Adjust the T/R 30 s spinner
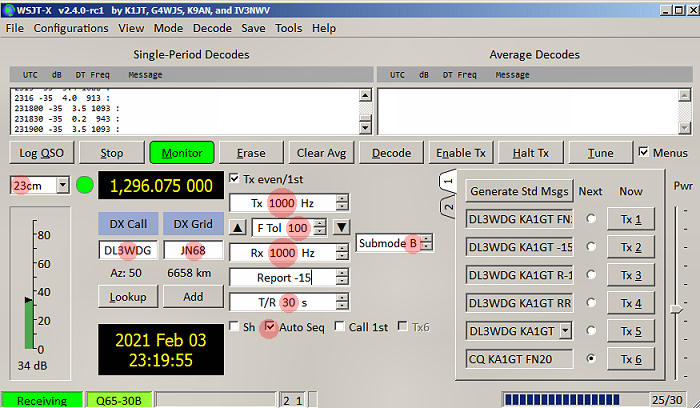The image size is (700, 408). [x=342, y=302]
